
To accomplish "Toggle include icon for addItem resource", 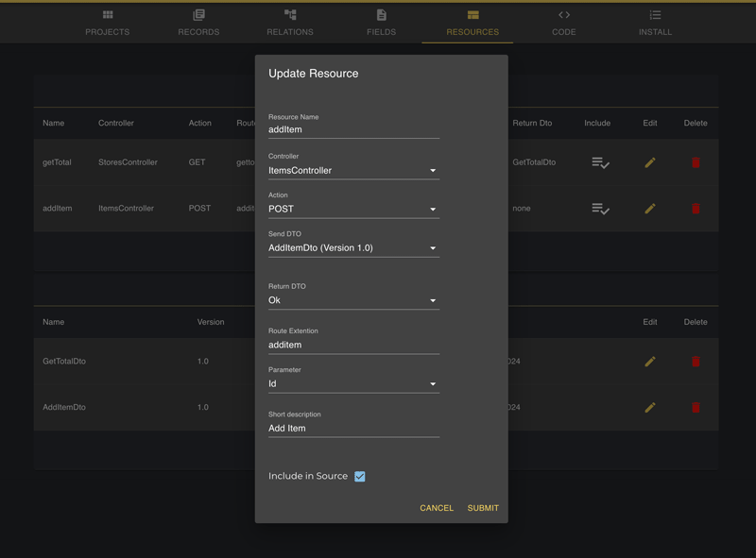I will coord(600,209).
